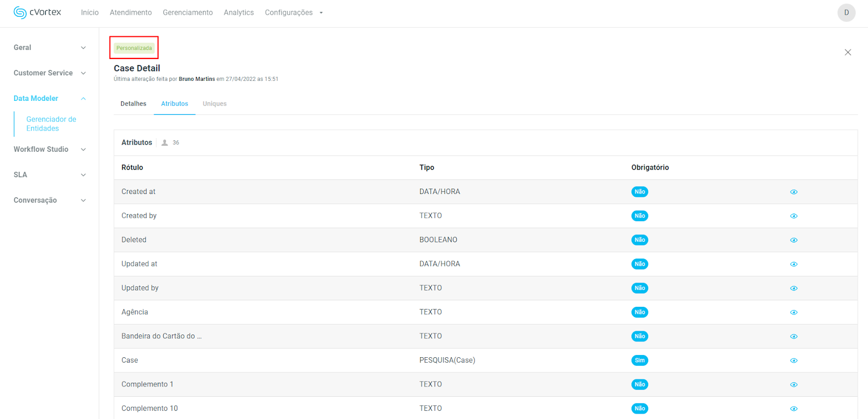This screenshot has height=419, width=868.
Task: View Complemento 10 using eye icon
Action: coord(793,409)
